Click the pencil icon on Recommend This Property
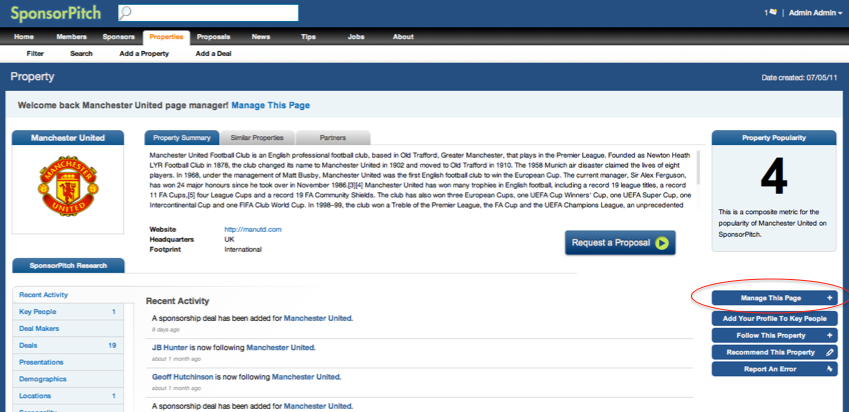Screen dimensions: 849x412 point(830,352)
